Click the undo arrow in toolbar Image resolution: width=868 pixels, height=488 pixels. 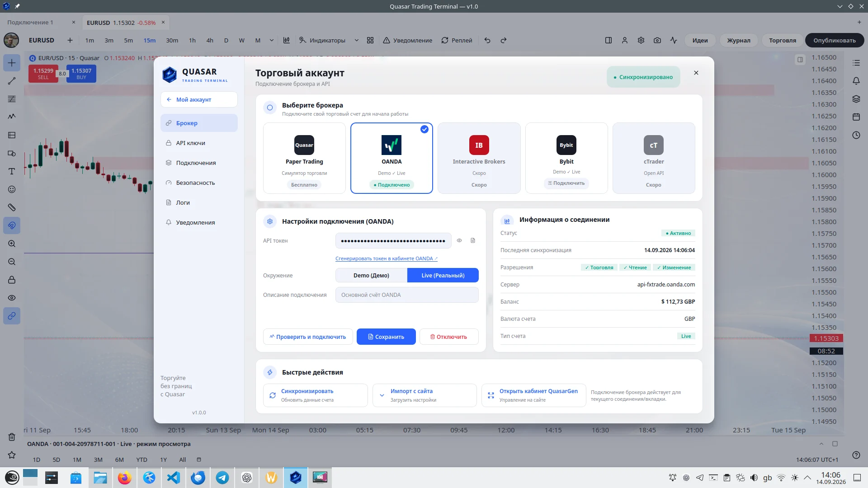coord(487,40)
